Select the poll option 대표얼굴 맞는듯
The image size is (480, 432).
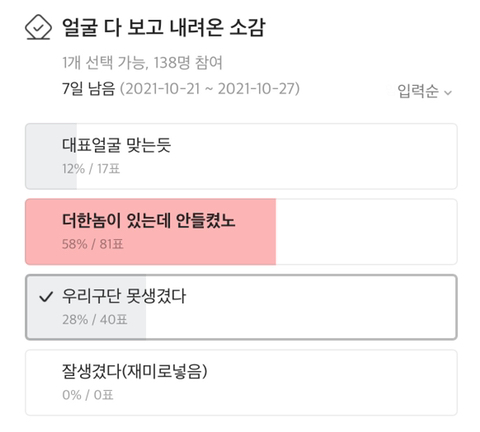(241, 156)
